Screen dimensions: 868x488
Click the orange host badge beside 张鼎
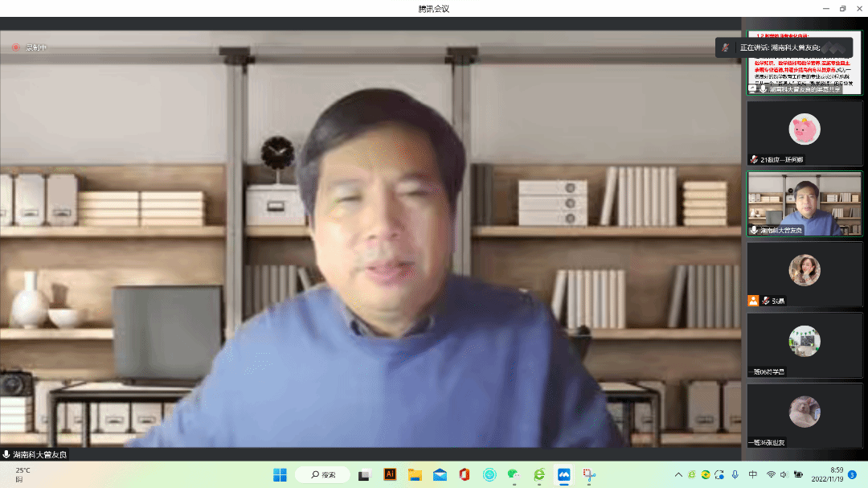click(753, 301)
